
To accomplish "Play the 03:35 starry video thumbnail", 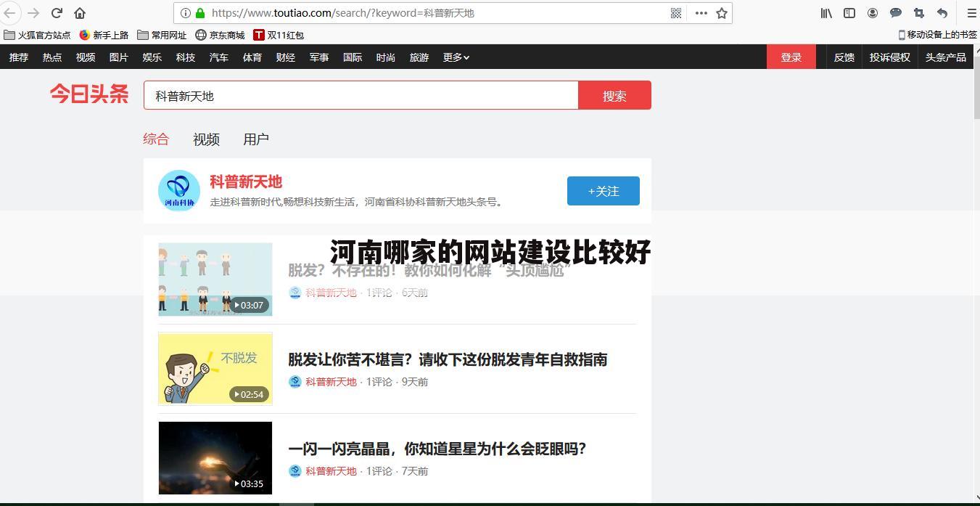I will [x=215, y=458].
